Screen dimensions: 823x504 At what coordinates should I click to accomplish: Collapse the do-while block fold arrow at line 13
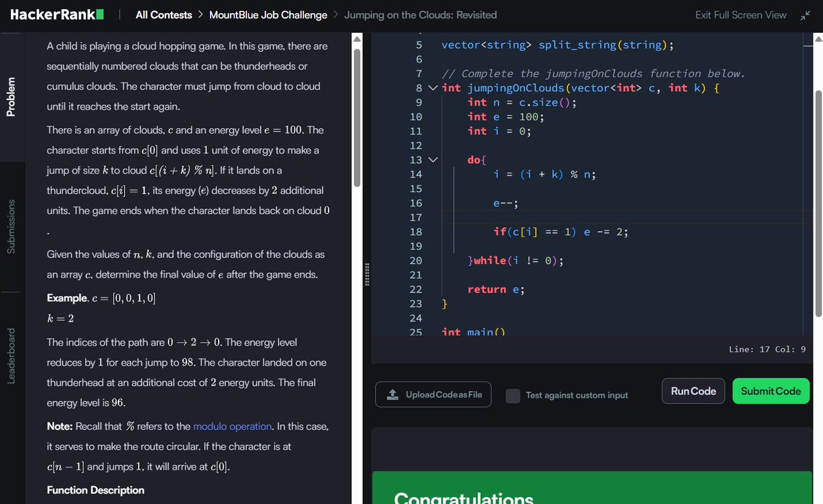pos(432,160)
